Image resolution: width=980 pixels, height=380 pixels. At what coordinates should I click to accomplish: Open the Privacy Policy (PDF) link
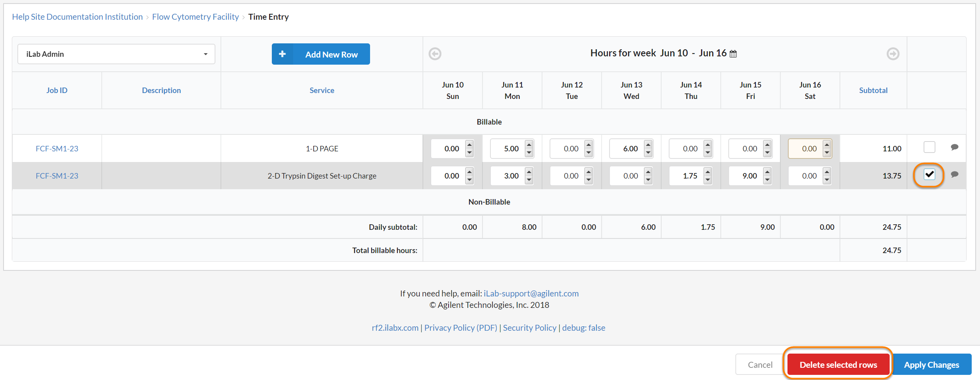pyautogui.click(x=460, y=328)
